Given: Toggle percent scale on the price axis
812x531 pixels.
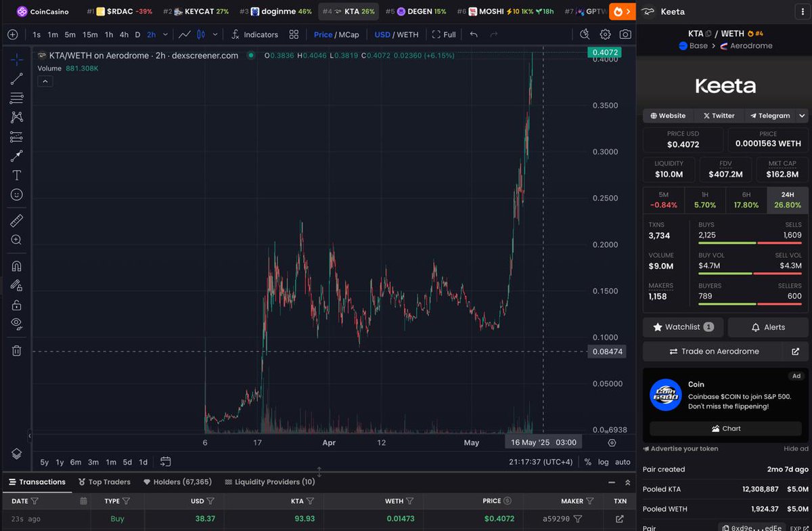Looking at the screenshot, I should (587, 462).
